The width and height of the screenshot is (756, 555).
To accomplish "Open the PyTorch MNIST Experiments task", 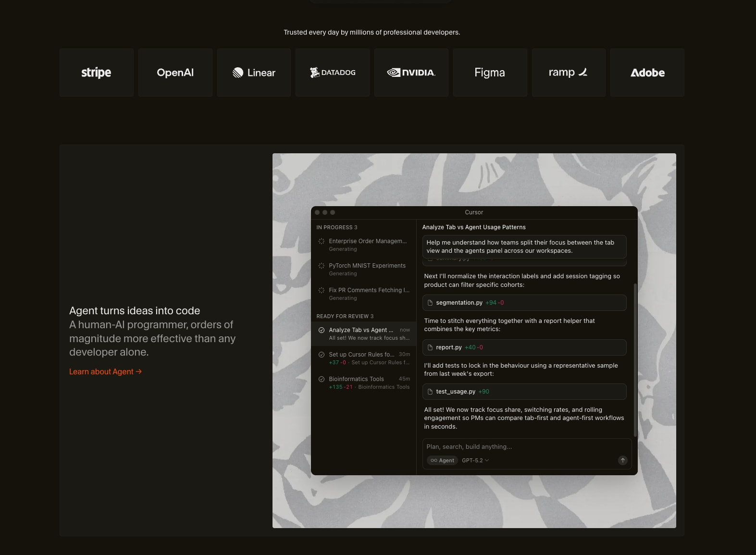I will (364, 269).
